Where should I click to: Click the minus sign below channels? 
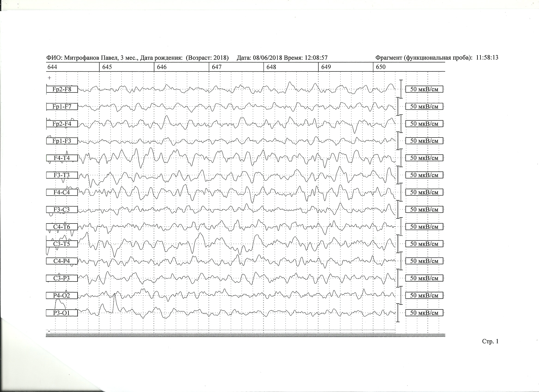click(x=49, y=331)
